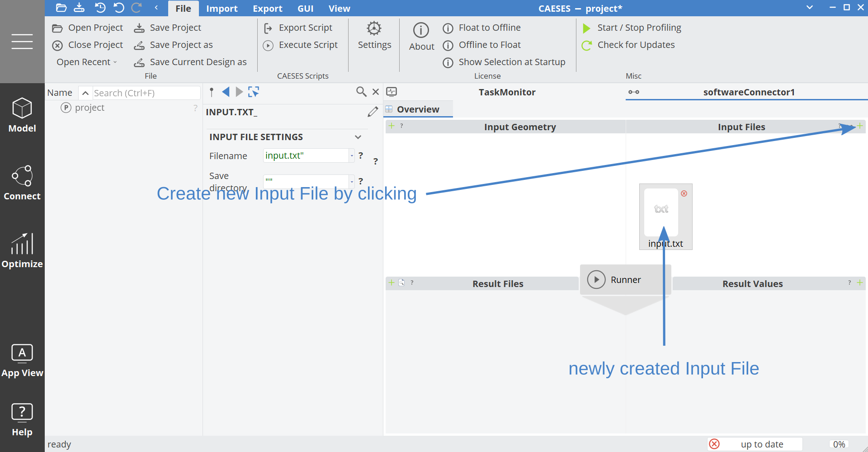The width and height of the screenshot is (868, 452).
Task: Switch to the TaskMonitor tab
Action: [507, 92]
